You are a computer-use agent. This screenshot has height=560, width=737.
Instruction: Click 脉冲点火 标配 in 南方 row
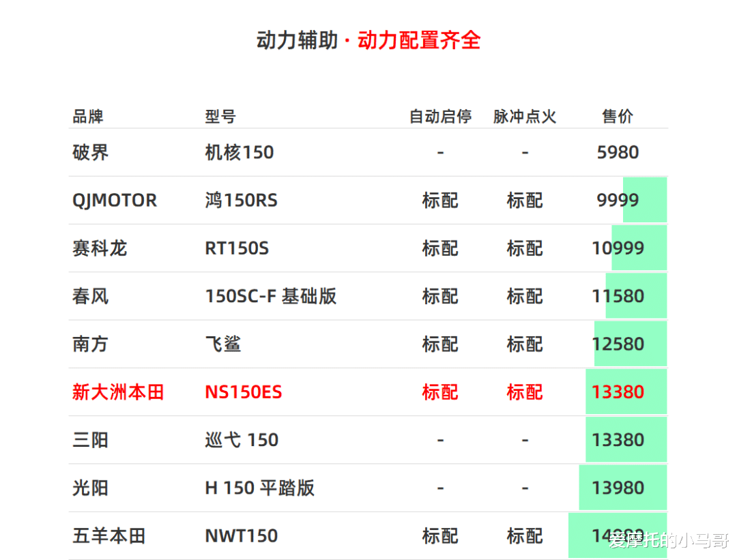(525, 344)
